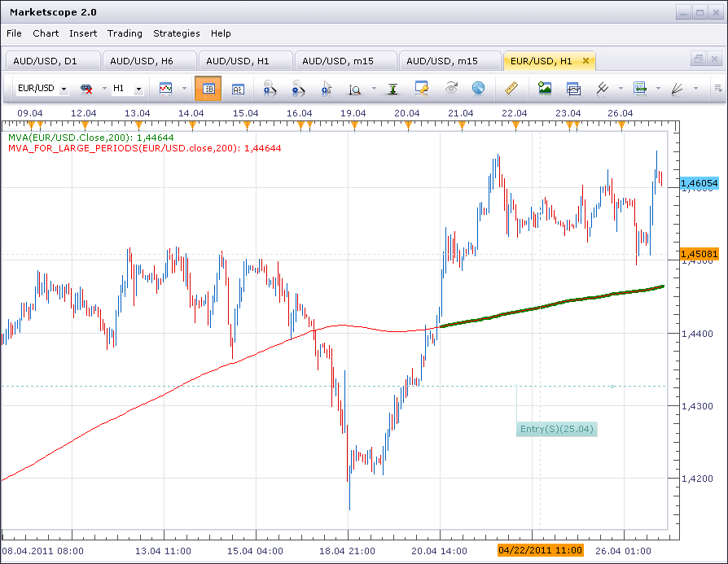This screenshot has width=728, height=564.
Task: Click the zoom in magnifier icon
Action: coord(270,88)
